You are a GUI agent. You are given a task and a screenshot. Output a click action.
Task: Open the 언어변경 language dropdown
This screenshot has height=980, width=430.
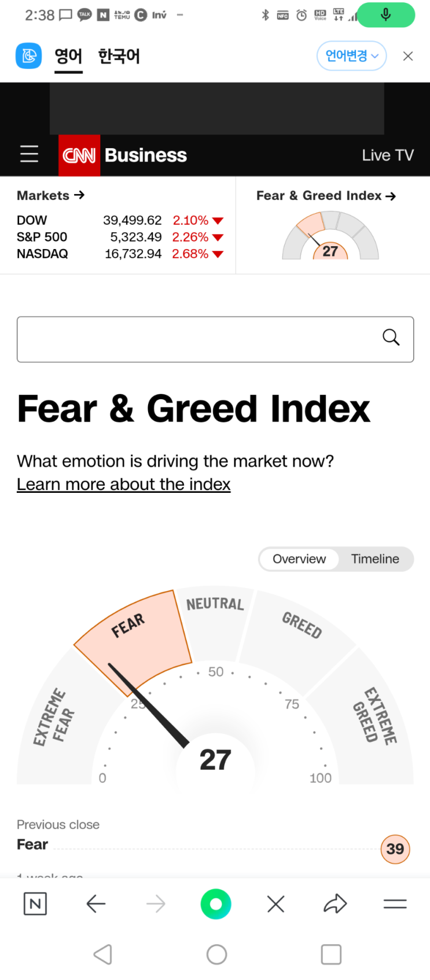click(x=351, y=56)
